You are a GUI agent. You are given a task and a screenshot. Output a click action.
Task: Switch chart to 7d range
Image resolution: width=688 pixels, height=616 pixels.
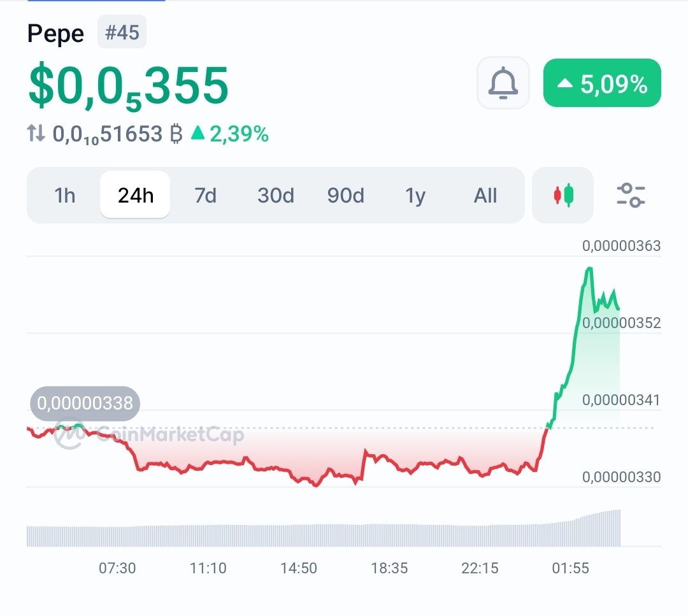coord(205,196)
